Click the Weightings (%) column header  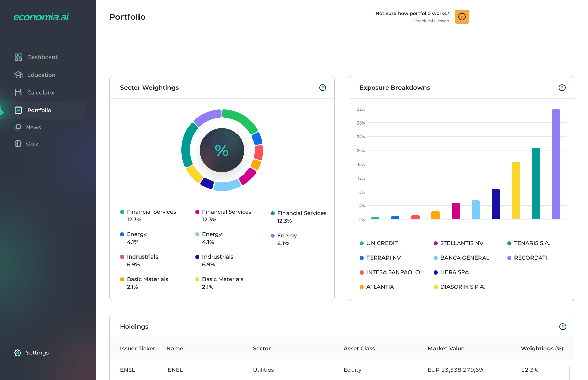coord(542,348)
